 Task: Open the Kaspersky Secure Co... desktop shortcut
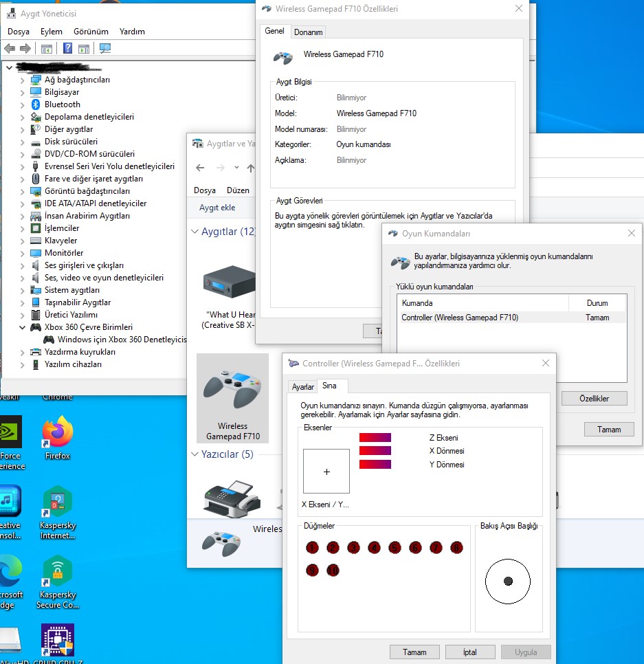(58, 582)
